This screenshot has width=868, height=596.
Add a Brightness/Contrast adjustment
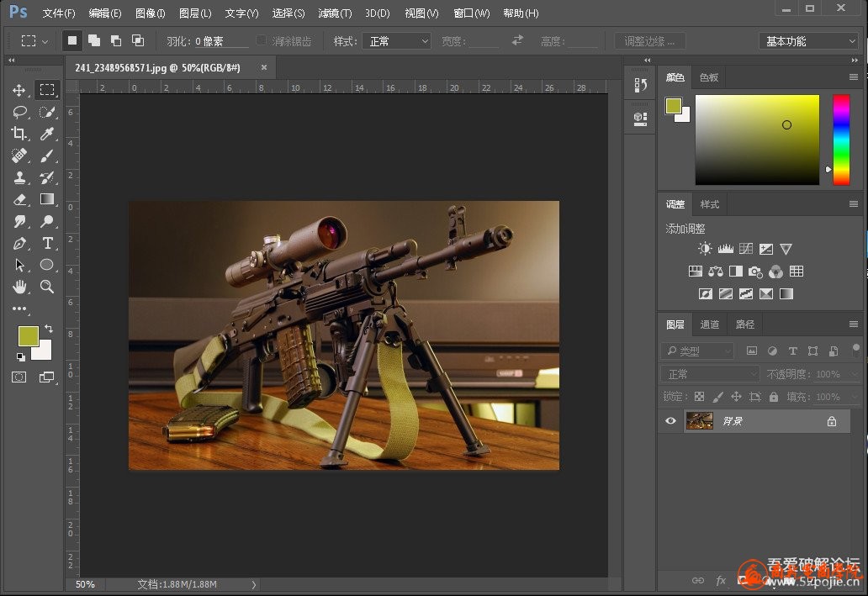705,249
